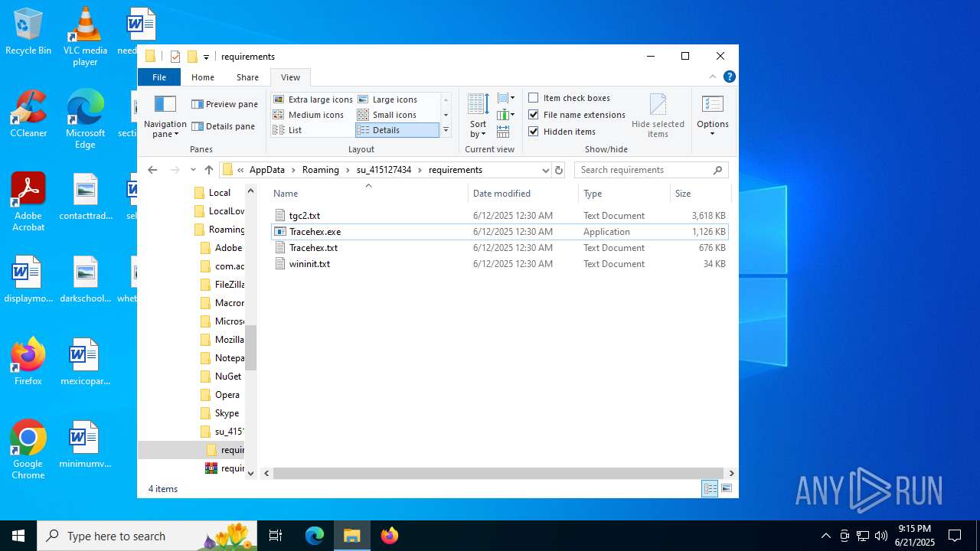Toggle the Preview pane

224,104
